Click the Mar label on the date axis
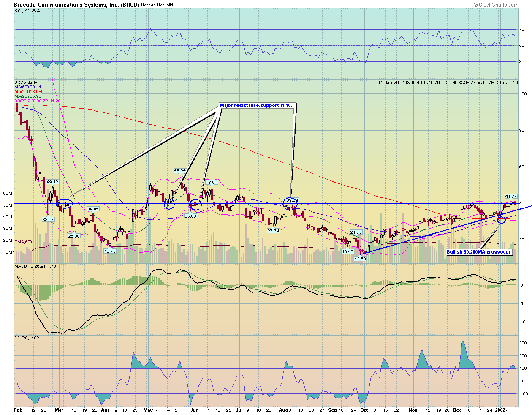Viewport: 532px width, 415px height. coord(59,410)
